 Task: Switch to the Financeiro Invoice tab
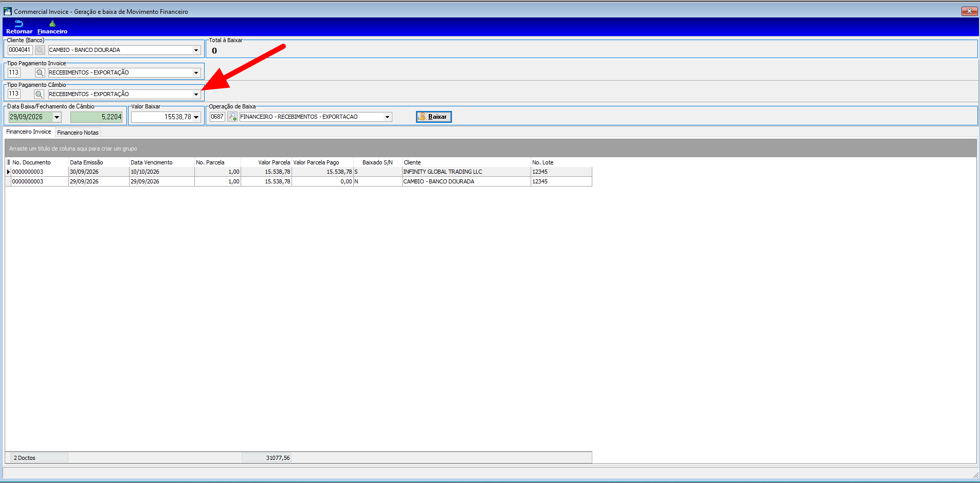click(29, 132)
